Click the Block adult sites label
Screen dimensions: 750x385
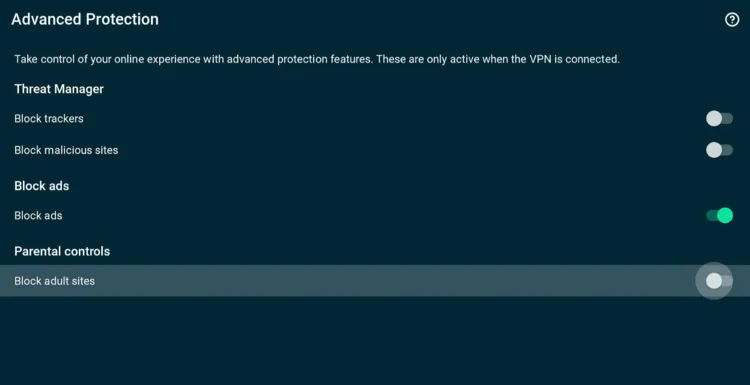[55, 281]
